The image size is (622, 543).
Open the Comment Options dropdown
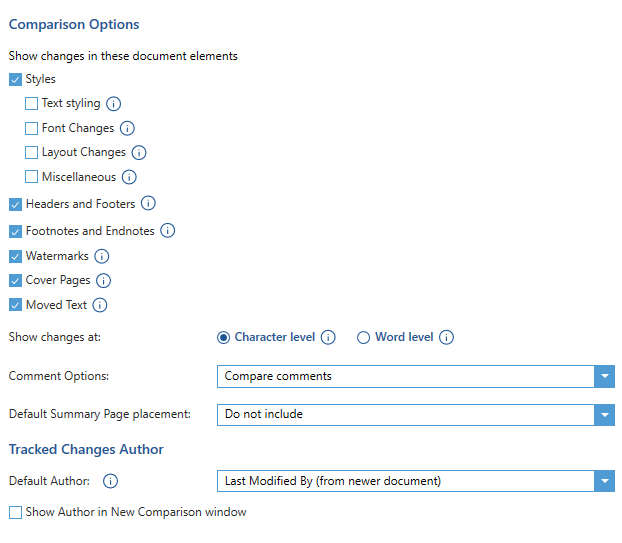click(415, 376)
